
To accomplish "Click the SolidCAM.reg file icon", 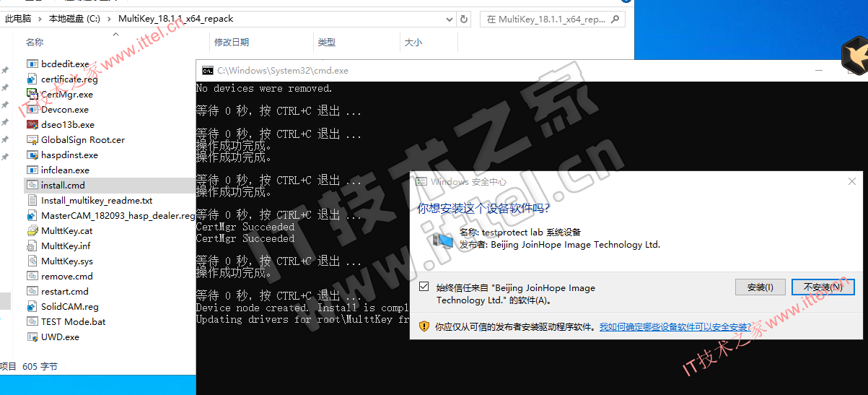I will tap(32, 306).
